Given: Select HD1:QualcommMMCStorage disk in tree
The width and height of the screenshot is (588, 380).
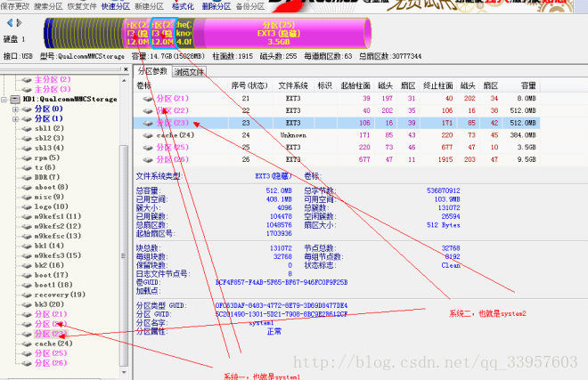Looking at the screenshot, I should pos(69,100).
